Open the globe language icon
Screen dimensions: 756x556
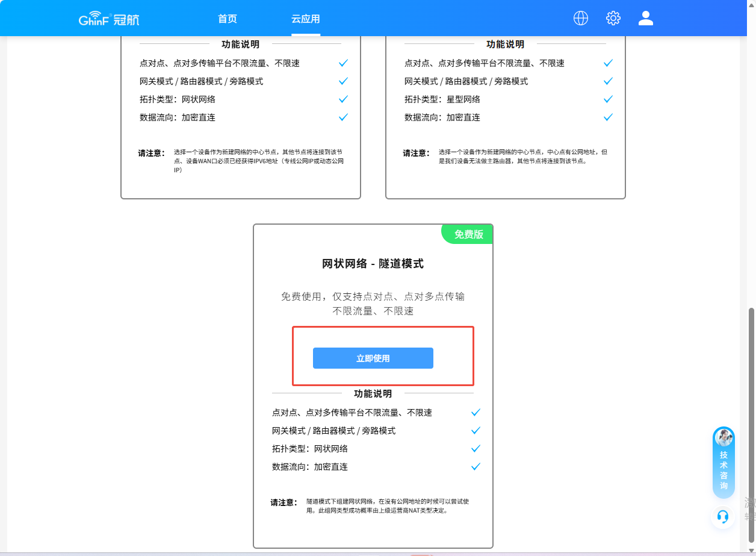point(580,18)
